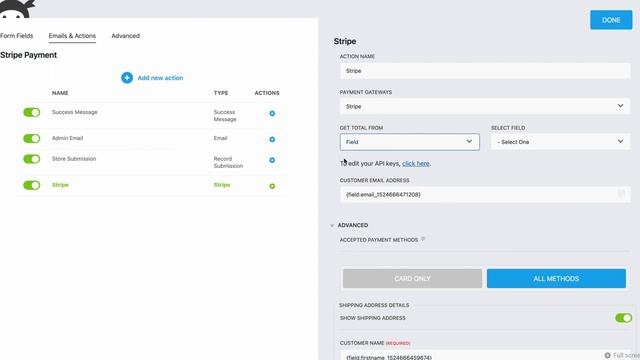The image size is (640, 360).
Task: Click the Add new action plus icon
Action: tap(127, 78)
